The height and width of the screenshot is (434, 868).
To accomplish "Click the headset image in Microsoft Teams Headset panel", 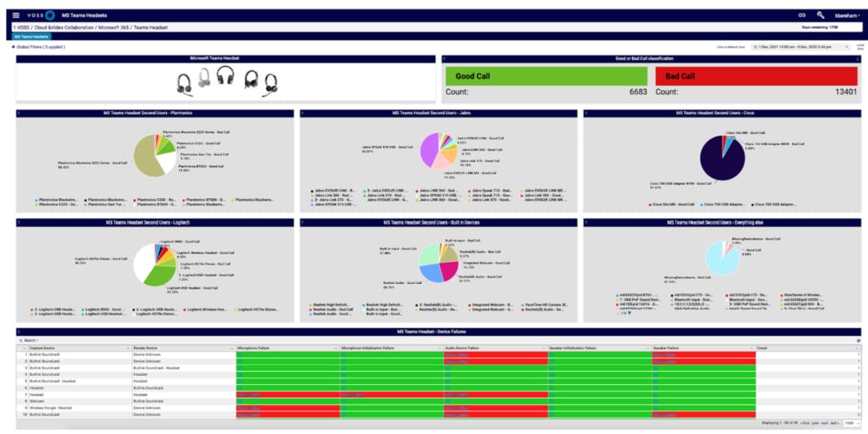I will point(226,82).
